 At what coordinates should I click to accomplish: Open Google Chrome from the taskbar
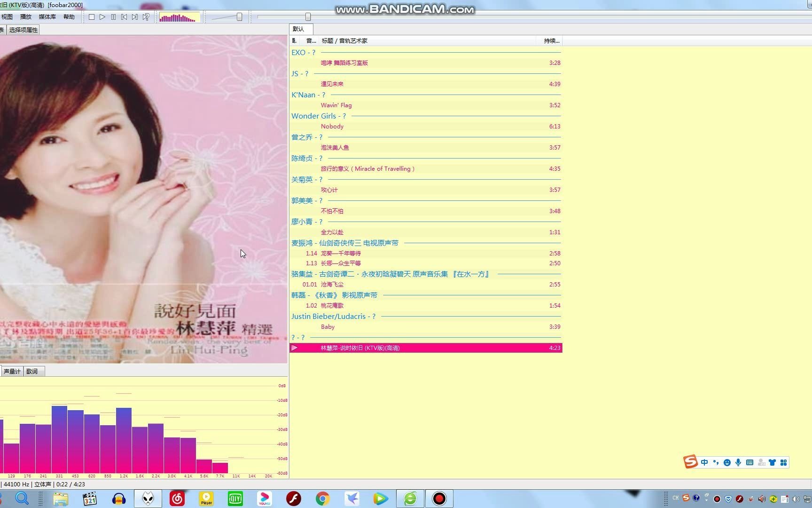click(323, 499)
